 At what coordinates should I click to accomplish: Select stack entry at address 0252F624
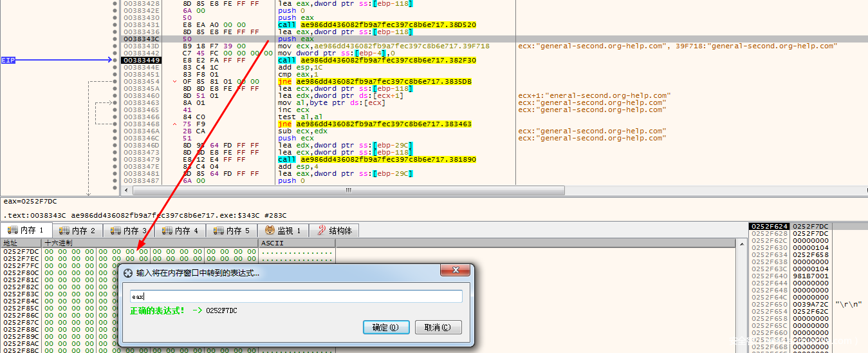pos(770,227)
